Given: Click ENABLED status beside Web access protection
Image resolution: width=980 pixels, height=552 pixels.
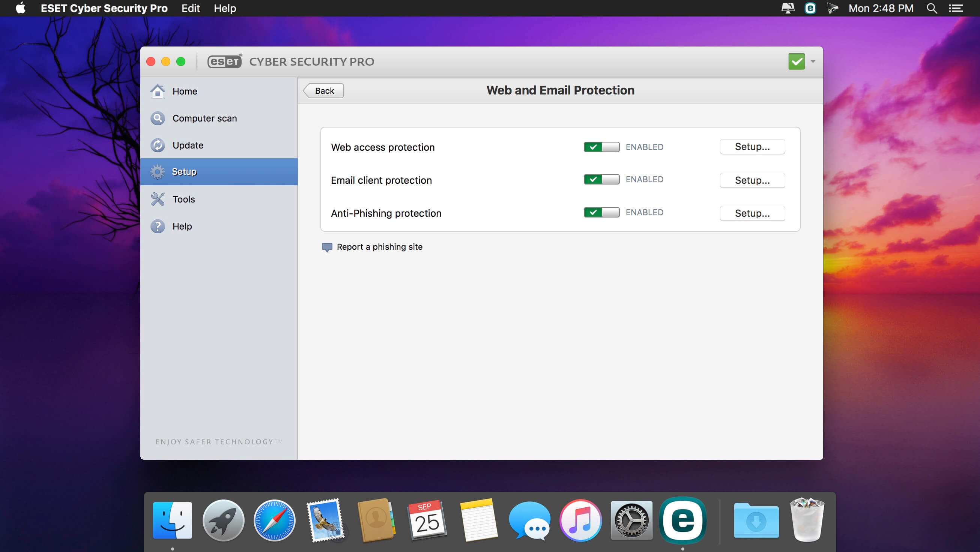Looking at the screenshot, I should 645,147.
